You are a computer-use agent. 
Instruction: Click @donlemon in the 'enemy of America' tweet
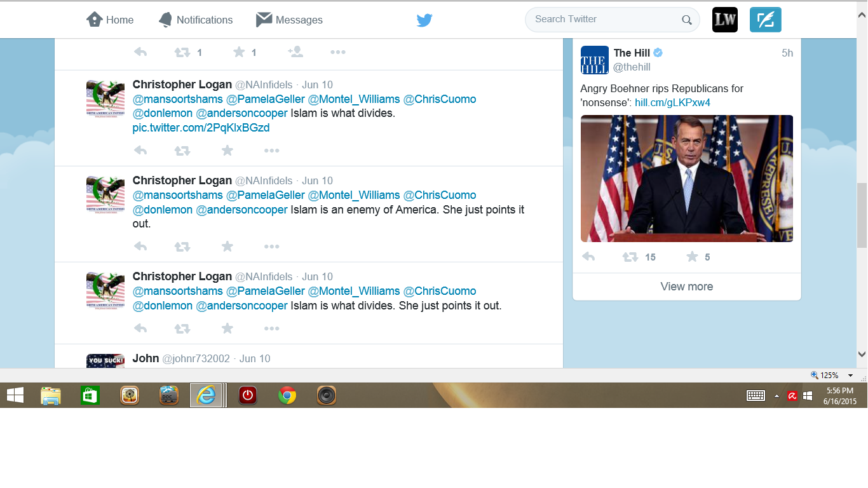(x=162, y=210)
